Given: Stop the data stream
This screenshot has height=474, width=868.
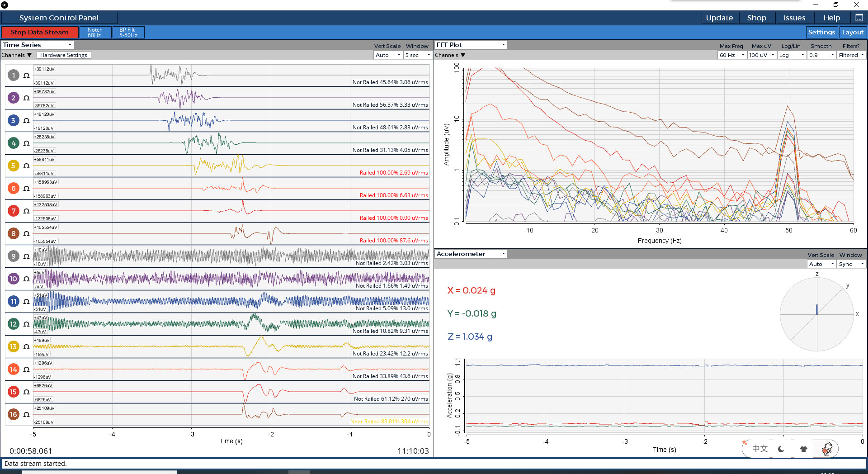Looking at the screenshot, I should pos(40,32).
